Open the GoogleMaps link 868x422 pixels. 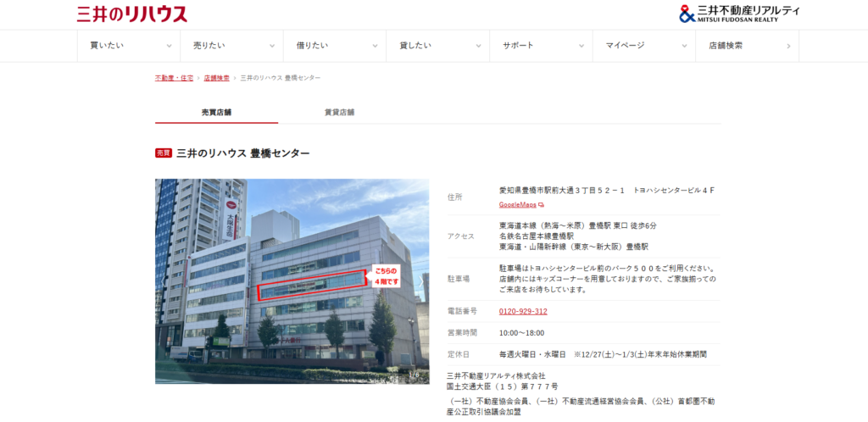point(517,204)
